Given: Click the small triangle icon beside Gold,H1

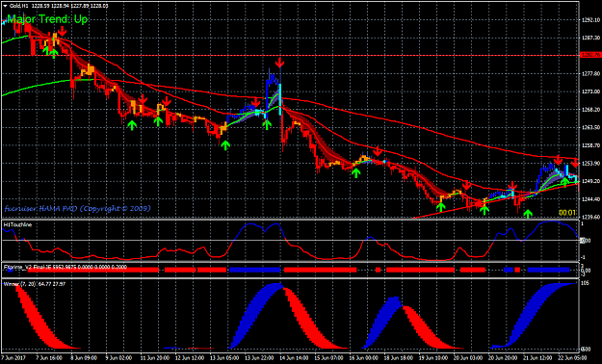Looking at the screenshot, I should [x=5, y=6].
